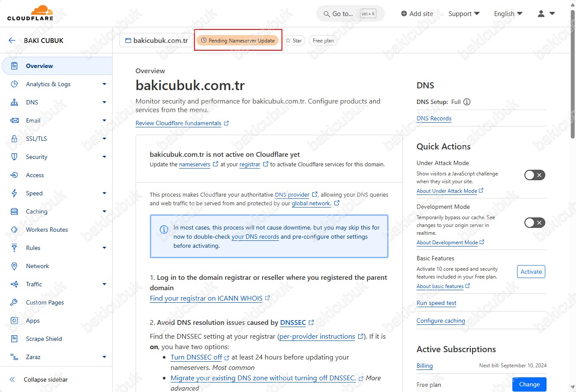This screenshot has width=576, height=392.
Task: Click the back arrow beside BAKI CUBUK
Action: point(12,40)
